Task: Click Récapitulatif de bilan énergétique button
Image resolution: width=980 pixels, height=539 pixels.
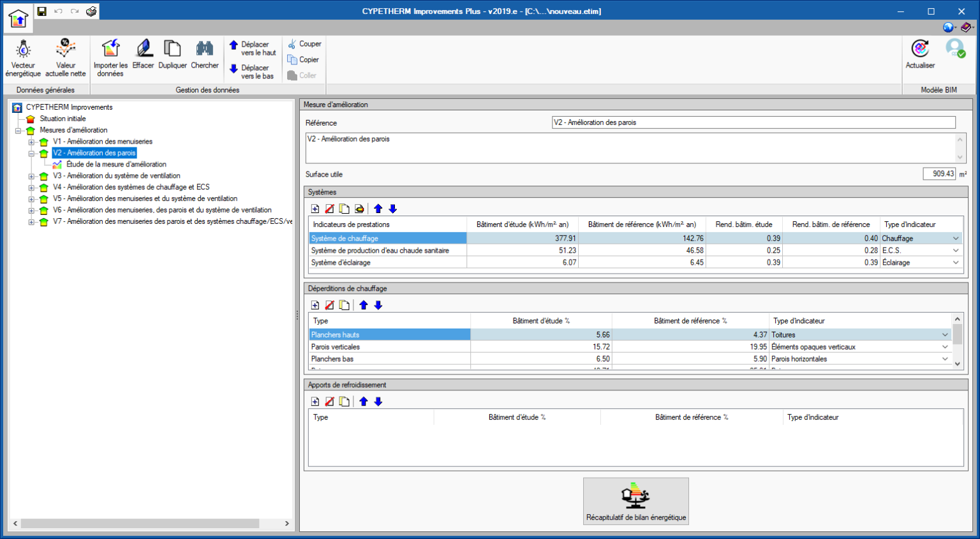Action: click(635, 501)
